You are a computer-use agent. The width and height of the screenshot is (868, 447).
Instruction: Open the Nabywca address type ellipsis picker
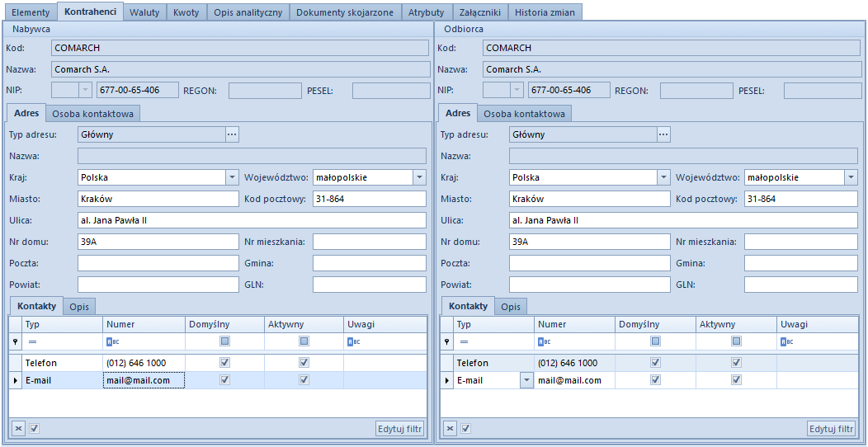click(232, 134)
